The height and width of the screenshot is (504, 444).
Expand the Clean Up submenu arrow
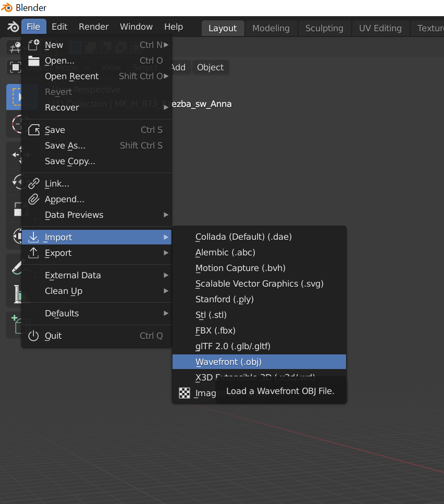166,291
